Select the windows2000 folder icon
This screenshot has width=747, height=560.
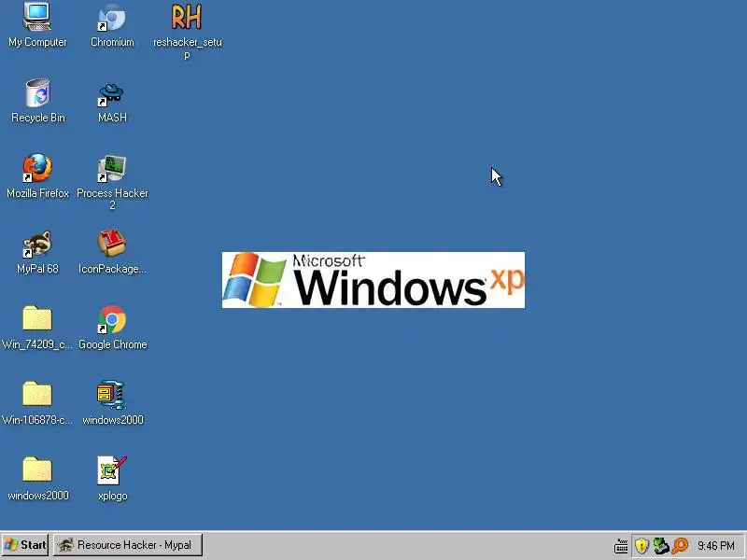point(37,470)
